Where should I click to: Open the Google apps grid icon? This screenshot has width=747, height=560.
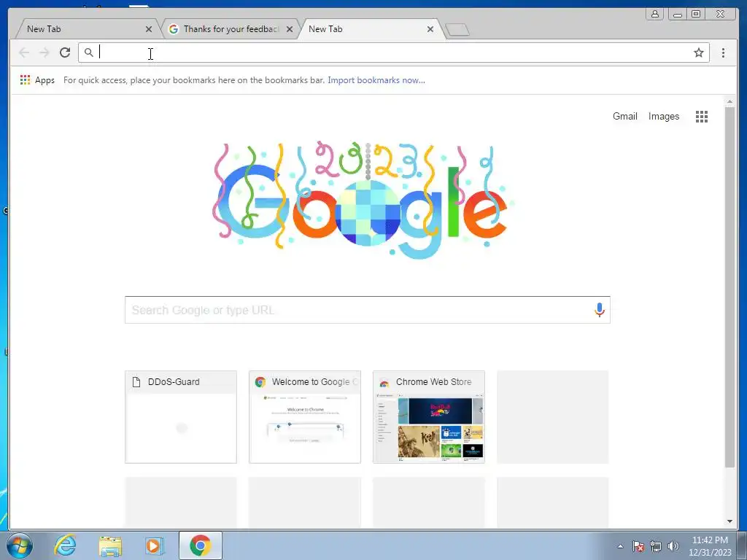701,117
